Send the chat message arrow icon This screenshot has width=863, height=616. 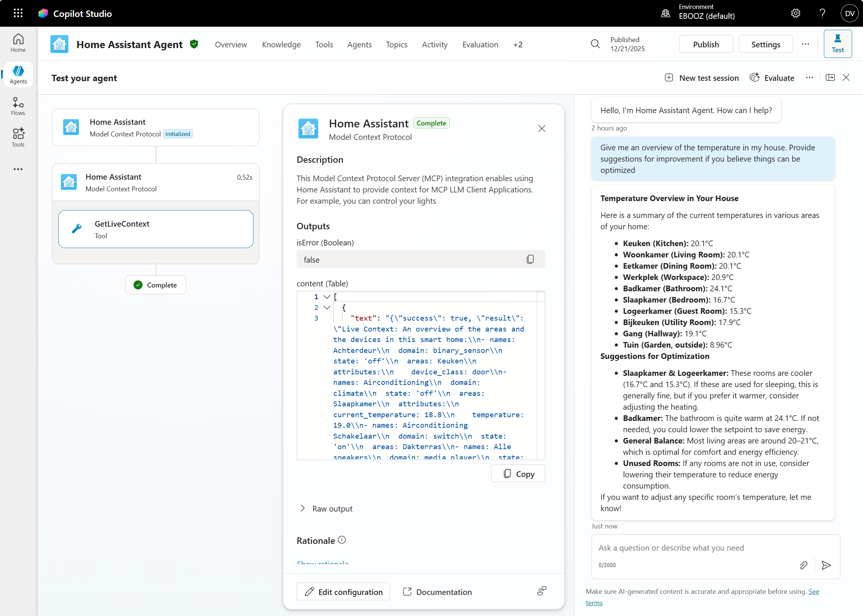point(826,565)
